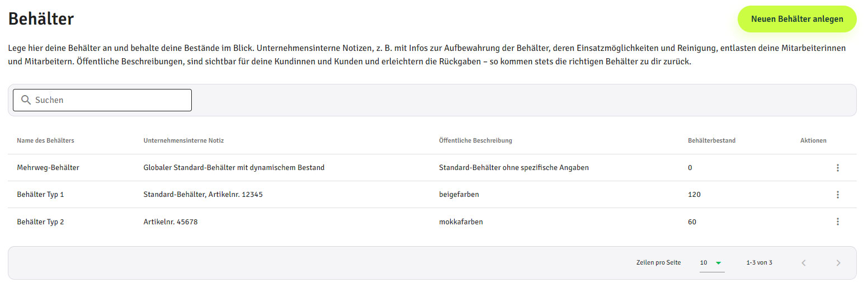Open actions menu for Mehrweg-Behälter
868x292 pixels.
837,168
